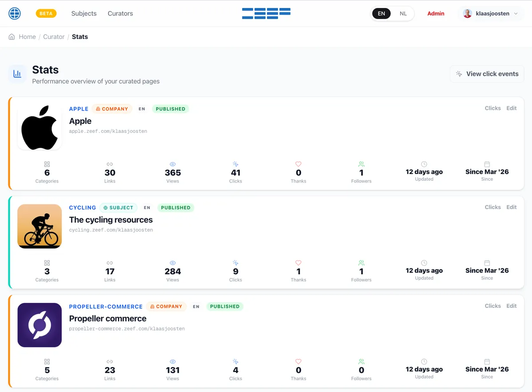Screen dimensions: 532x392
Task: Click the Links chain icon on the Apple card
Action: tap(110, 164)
